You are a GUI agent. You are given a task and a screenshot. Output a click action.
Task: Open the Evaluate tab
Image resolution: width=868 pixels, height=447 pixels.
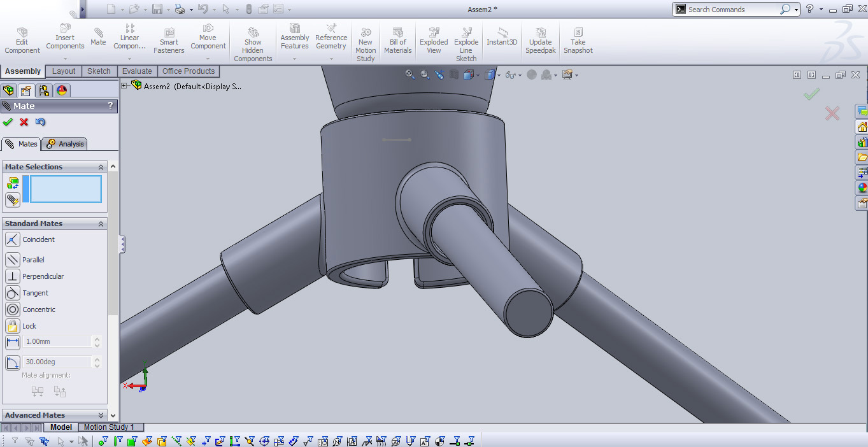pos(137,71)
